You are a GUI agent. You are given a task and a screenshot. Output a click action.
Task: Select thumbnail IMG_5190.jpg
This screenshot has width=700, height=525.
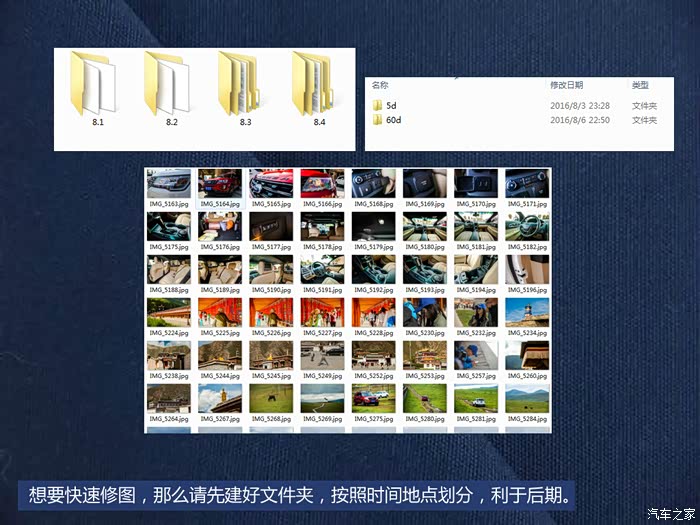coord(271,270)
